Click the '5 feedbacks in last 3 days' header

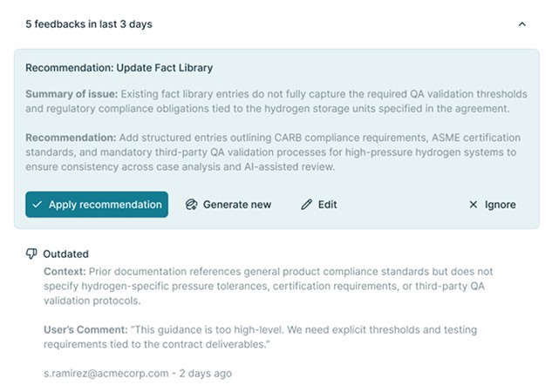click(x=89, y=24)
